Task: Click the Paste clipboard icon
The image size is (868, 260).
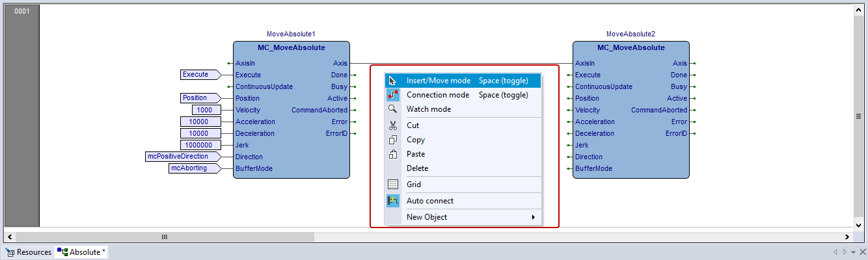Action: coord(392,154)
